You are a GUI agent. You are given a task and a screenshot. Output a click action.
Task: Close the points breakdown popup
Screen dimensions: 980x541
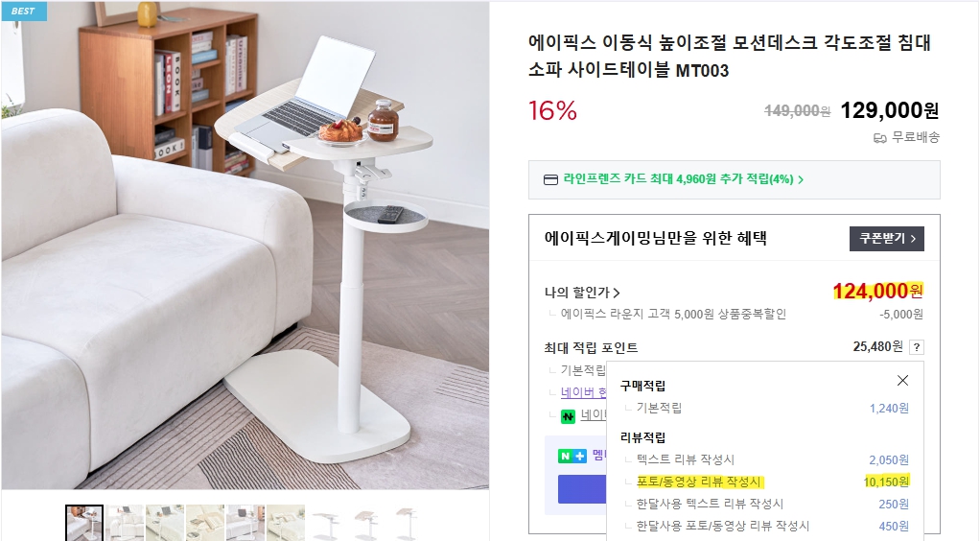point(902,380)
